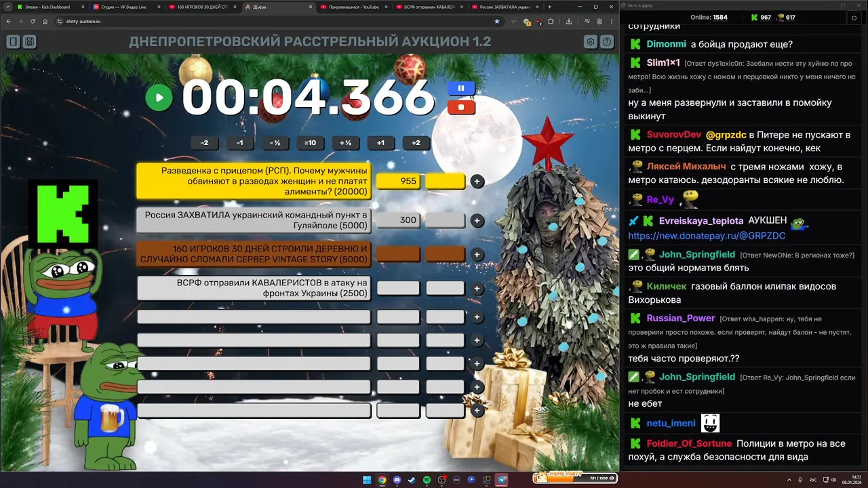Click add-amount field next to 955
Image resolution: width=868 pixels, height=488 pixels.
pos(445,182)
